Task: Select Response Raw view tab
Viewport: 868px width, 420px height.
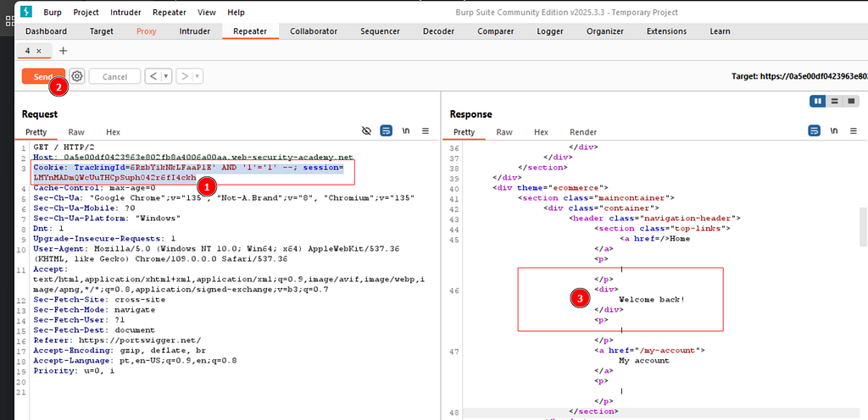Action: [x=504, y=132]
